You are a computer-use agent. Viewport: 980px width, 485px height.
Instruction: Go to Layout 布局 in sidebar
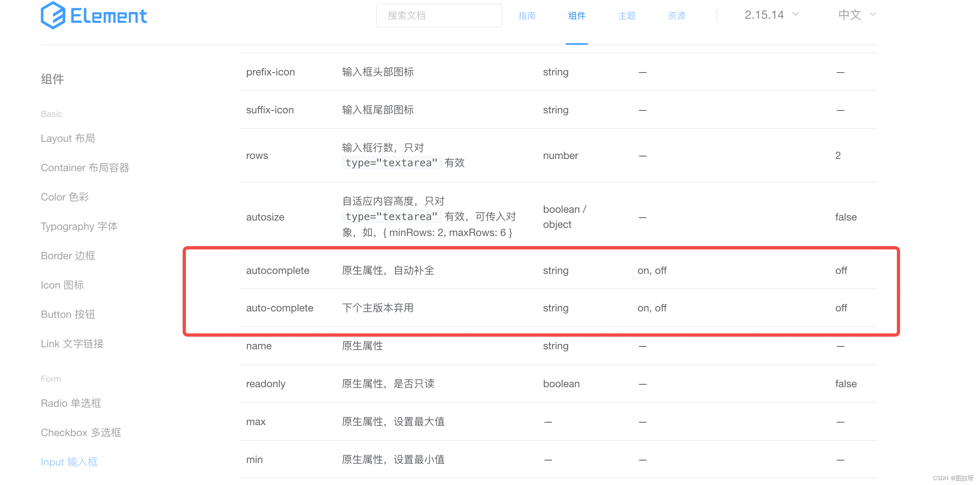[68, 139]
